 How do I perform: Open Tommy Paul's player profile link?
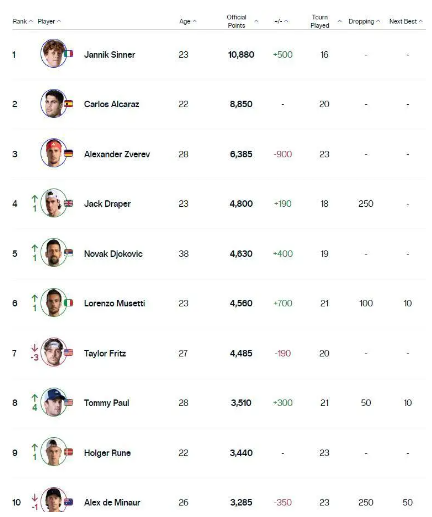click(x=106, y=403)
